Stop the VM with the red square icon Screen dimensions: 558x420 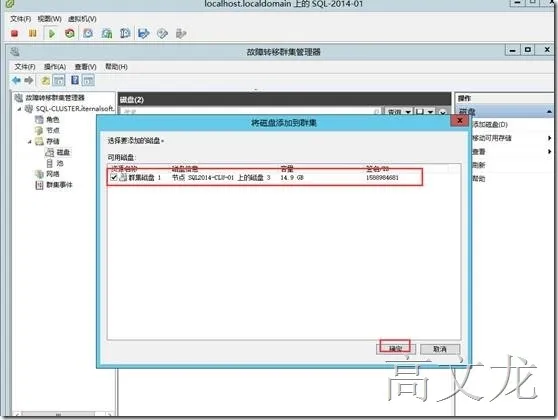click(15, 33)
